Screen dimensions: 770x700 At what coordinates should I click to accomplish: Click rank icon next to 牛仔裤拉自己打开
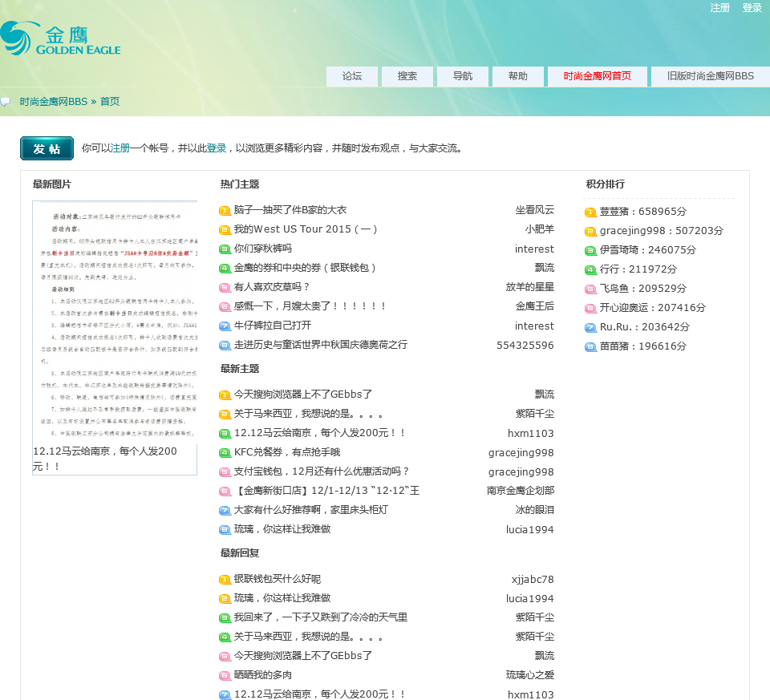(225, 326)
